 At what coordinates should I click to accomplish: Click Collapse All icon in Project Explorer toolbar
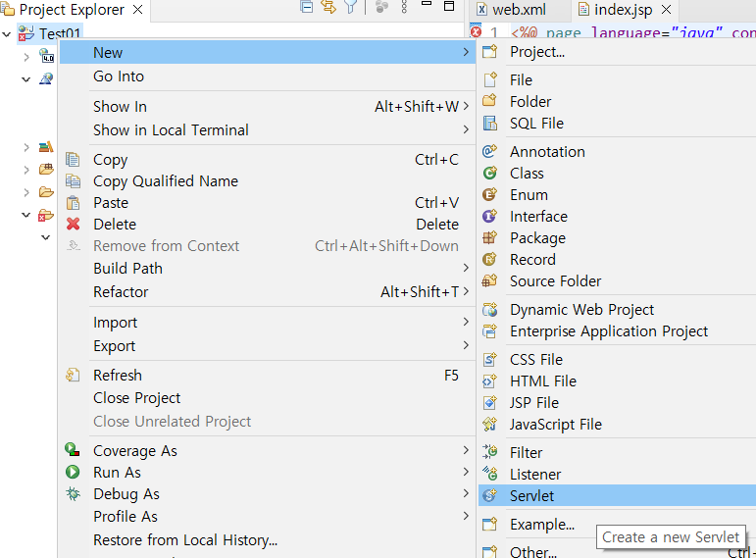307,6
